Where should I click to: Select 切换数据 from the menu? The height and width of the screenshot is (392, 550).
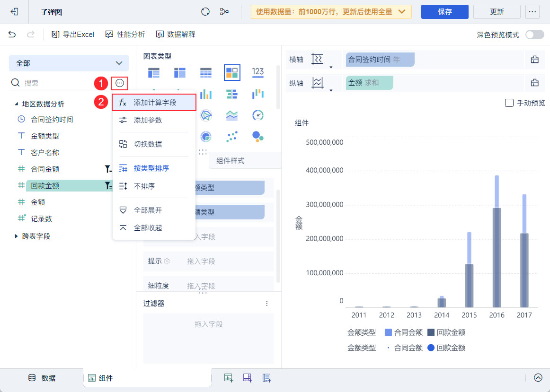(x=154, y=144)
